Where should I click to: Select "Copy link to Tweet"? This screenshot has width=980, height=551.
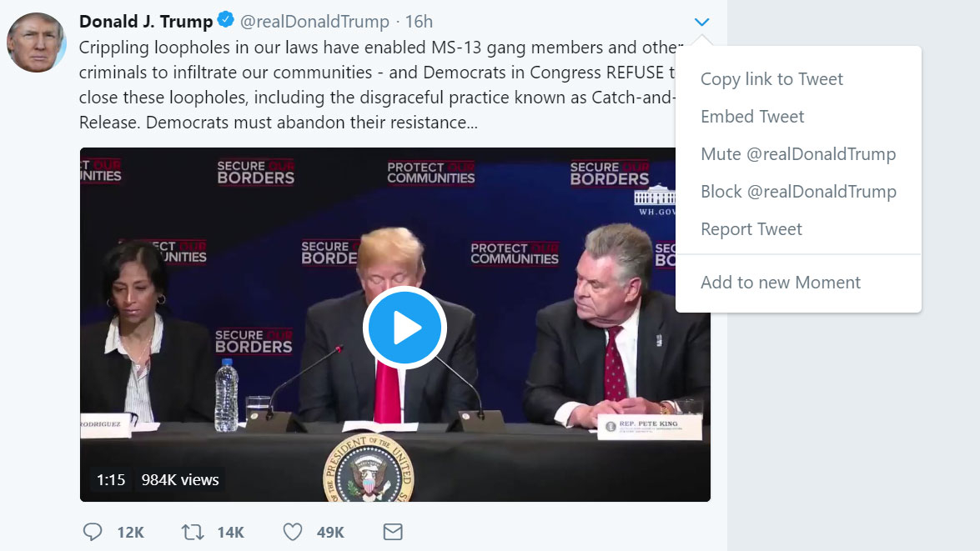coord(771,79)
